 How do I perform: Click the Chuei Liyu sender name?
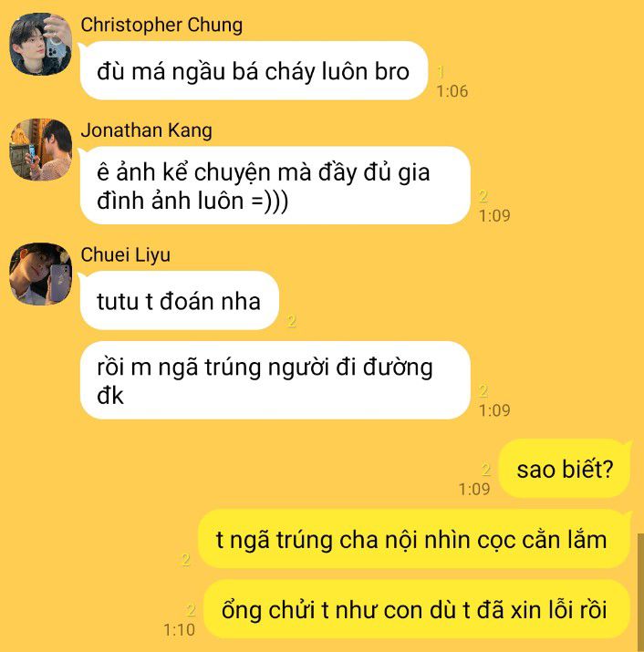click(126, 255)
